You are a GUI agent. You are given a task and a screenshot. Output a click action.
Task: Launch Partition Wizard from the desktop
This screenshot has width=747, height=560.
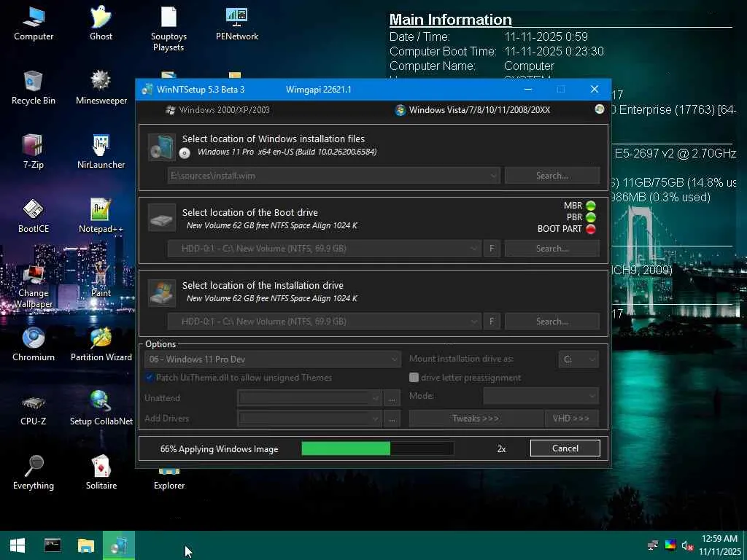click(x=101, y=345)
